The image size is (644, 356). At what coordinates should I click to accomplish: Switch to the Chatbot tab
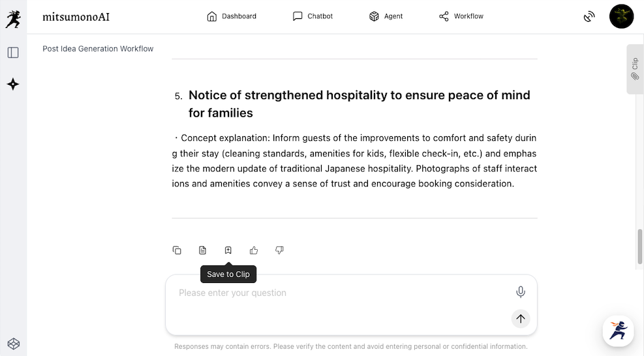point(313,16)
